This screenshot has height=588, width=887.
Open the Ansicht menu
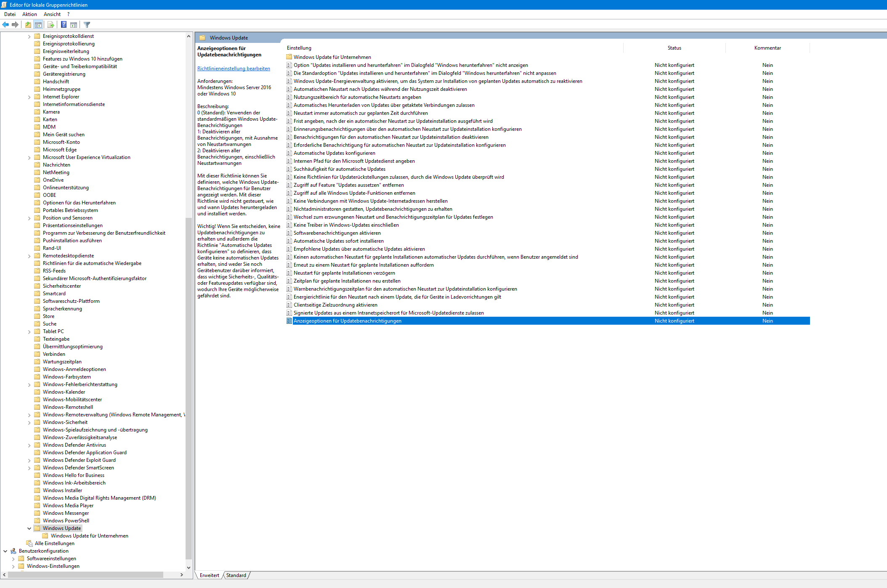(x=52, y=14)
